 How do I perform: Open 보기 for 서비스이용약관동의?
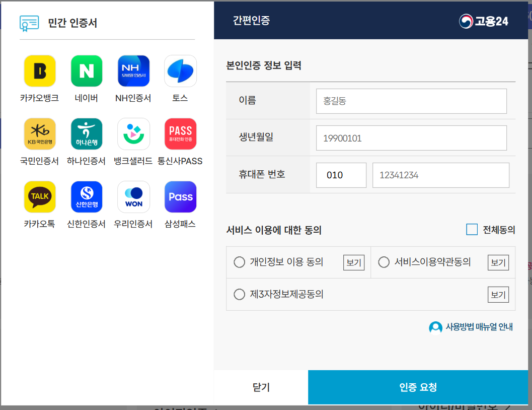pos(498,262)
